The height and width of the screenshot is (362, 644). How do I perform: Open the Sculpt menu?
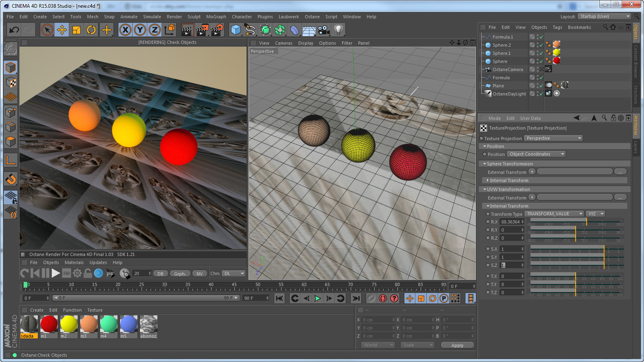pos(194,17)
